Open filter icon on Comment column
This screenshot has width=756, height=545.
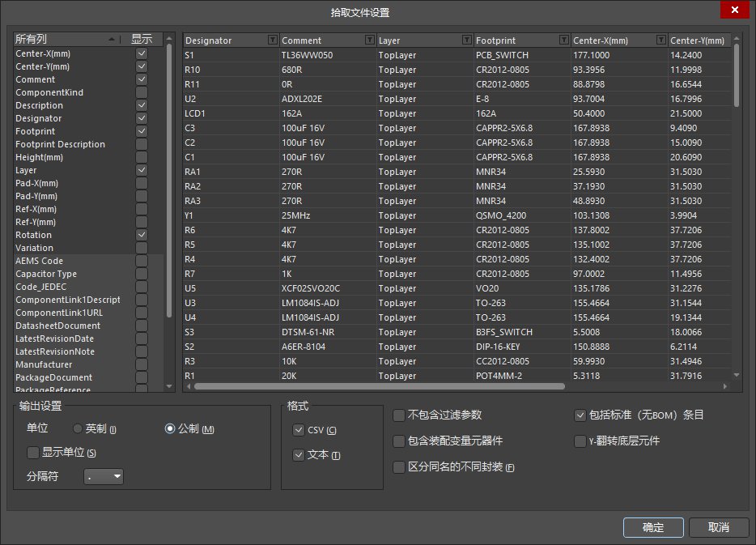click(370, 40)
